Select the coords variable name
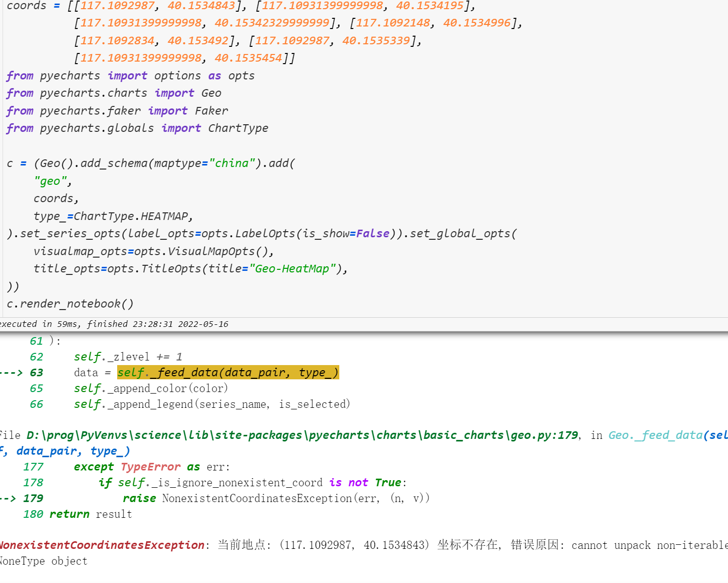 point(26,6)
